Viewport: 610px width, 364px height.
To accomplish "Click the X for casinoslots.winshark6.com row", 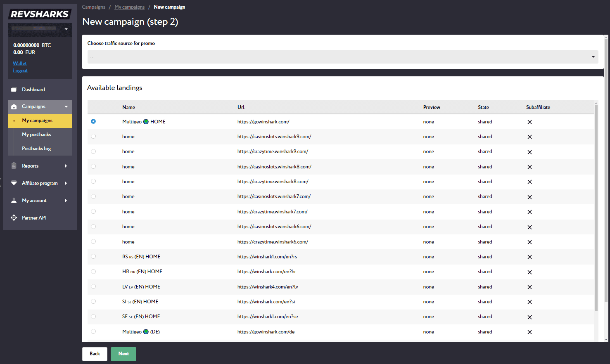I will (529, 227).
